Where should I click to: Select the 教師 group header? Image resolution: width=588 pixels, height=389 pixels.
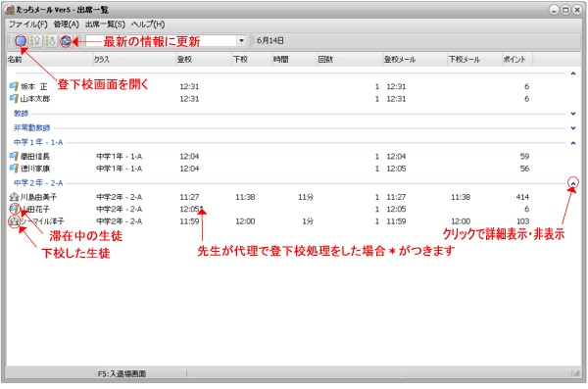(x=21, y=114)
